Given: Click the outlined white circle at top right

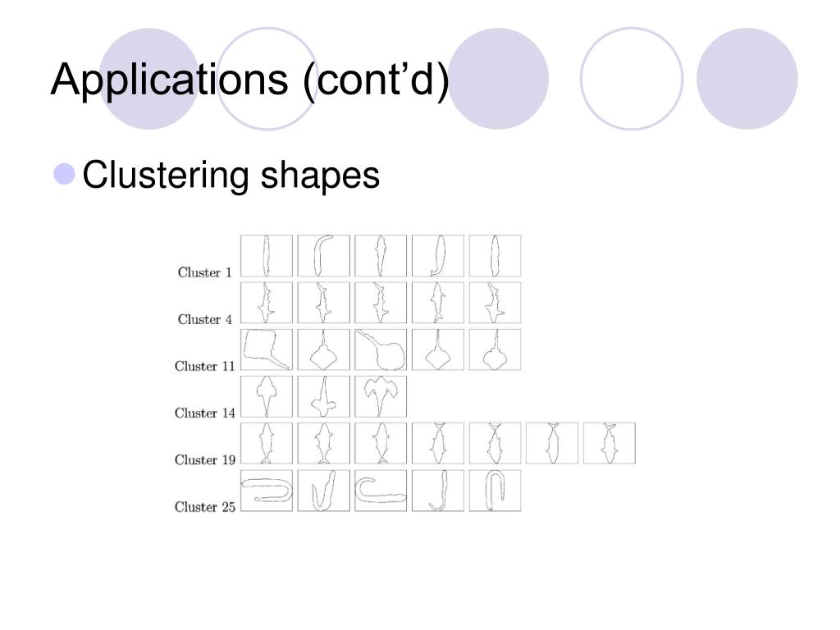Looking at the screenshot, I should [x=632, y=79].
